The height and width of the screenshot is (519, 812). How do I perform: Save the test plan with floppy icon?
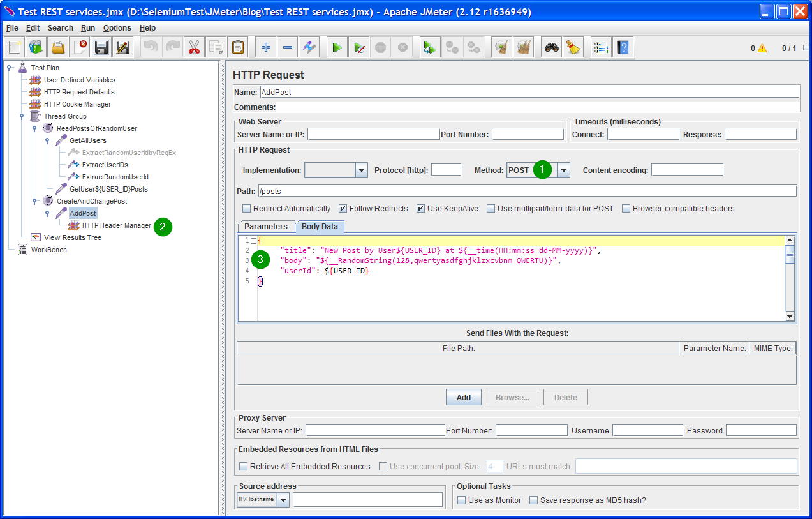(x=101, y=47)
